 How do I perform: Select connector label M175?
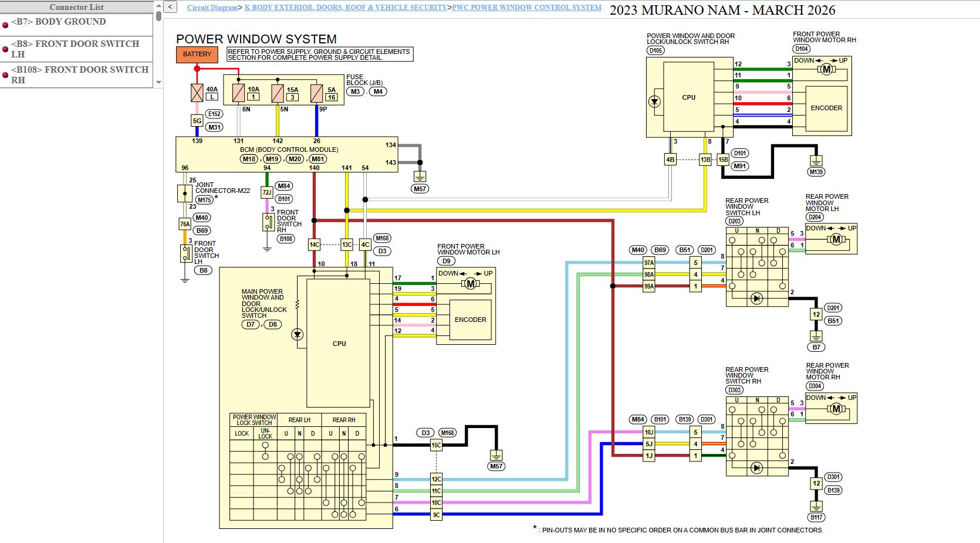[x=204, y=200]
